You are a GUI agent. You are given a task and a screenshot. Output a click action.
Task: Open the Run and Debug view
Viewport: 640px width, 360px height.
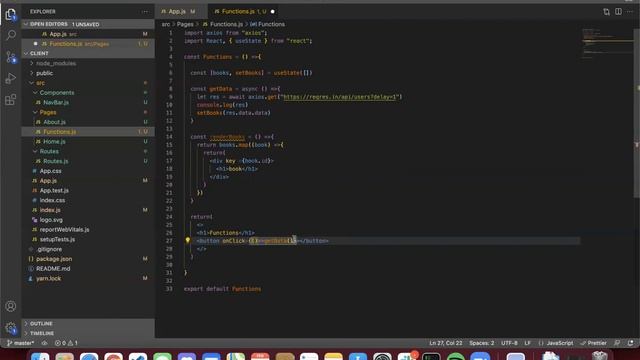point(11,78)
